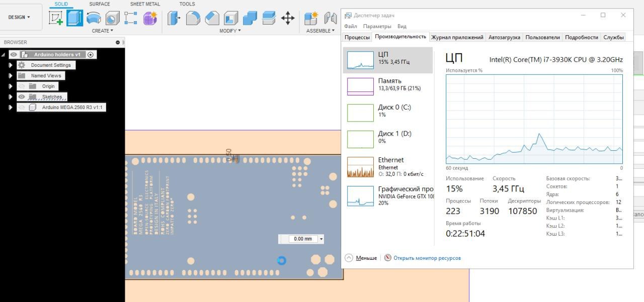This screenshot has height=302, width=644.
Task: Expand the Sketches node
Action: point(11,96)
